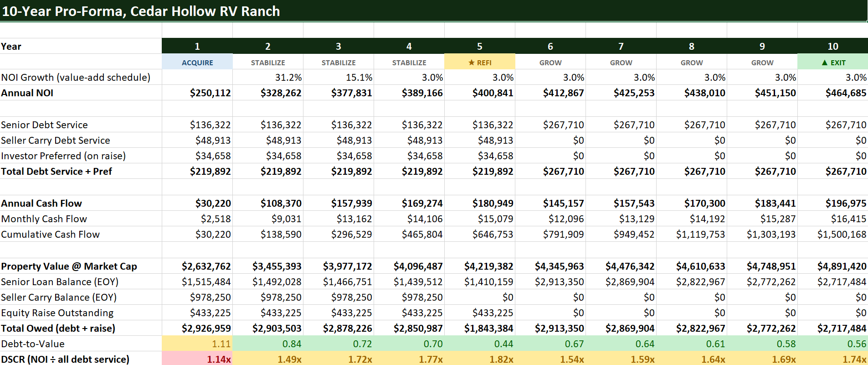This screenshot has height=365, width=868.
Task: Select Cumulative Cash Flow $1,500,168 cell
Action: tap(833, 235)
